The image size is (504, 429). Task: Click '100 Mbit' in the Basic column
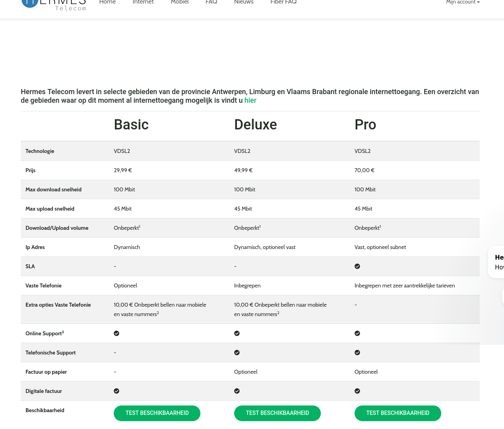tap(124, 189)
